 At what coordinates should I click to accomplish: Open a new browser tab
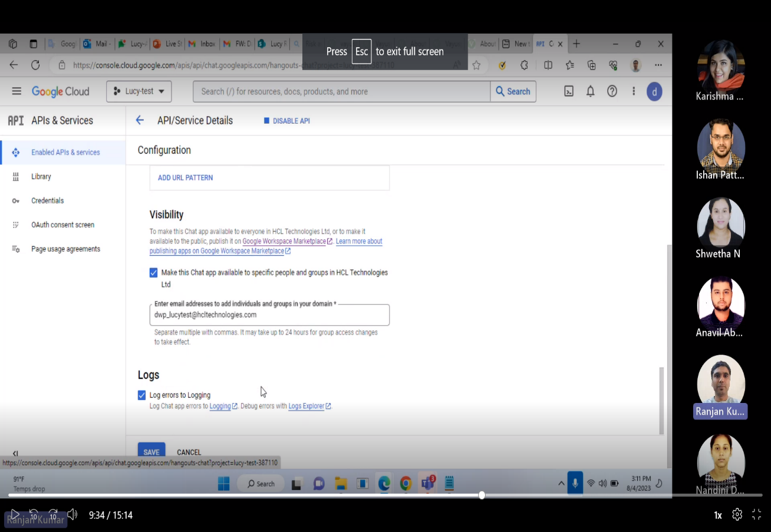point(576,44)
